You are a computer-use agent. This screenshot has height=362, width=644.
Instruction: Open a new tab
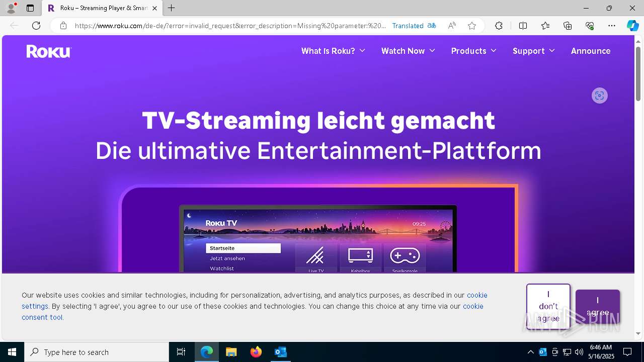coord(172,8)
